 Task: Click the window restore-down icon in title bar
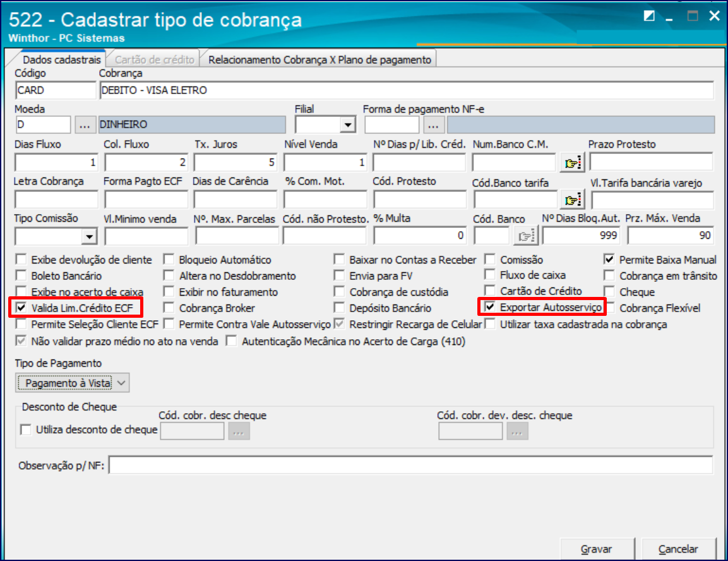coord(649,16)
